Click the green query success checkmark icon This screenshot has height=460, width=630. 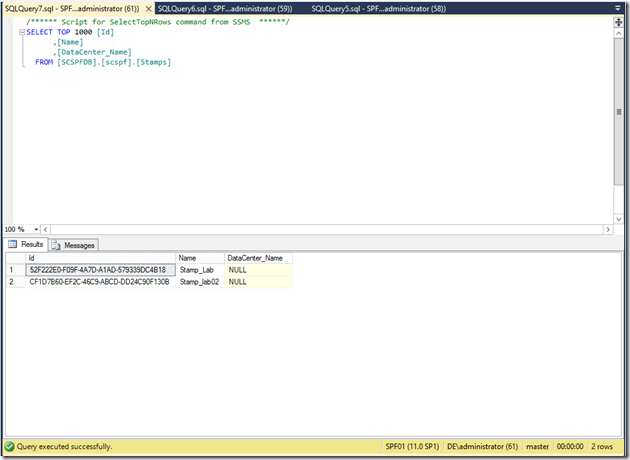pos(10,446)
